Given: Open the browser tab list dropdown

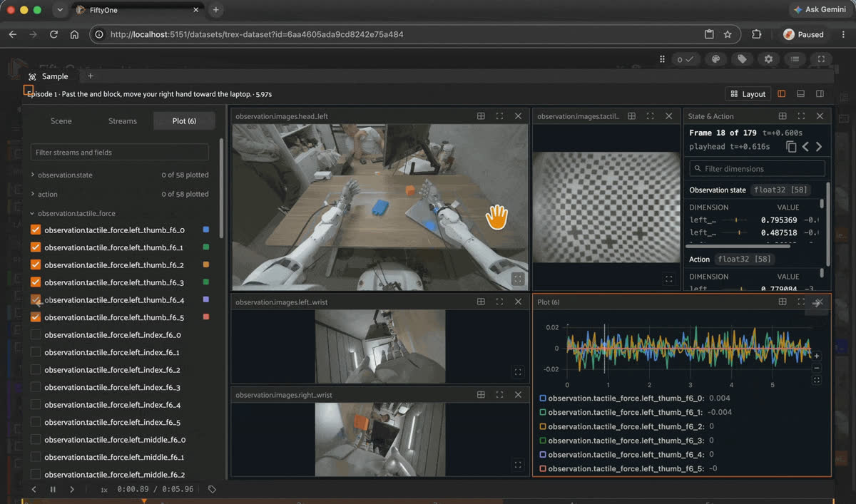Looking at the screenshot, I should point(59,10).
